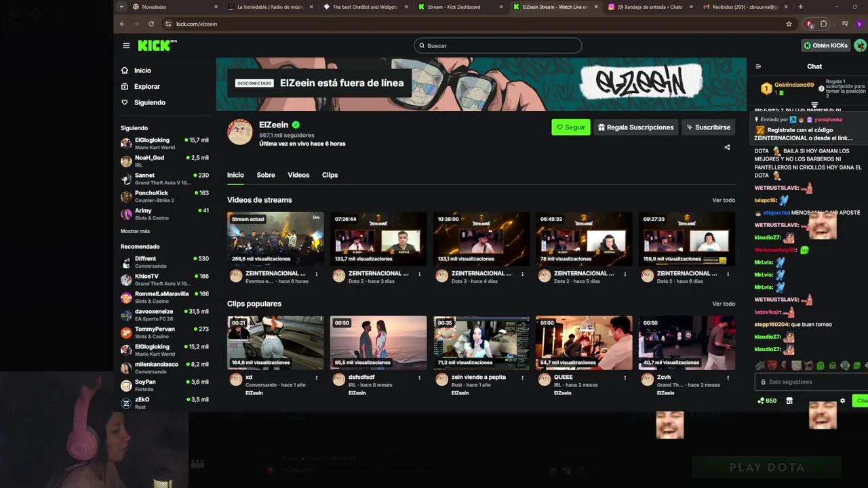
Task: Play the zein viendo a pepita clip
Action: click(x=481, y=342)
